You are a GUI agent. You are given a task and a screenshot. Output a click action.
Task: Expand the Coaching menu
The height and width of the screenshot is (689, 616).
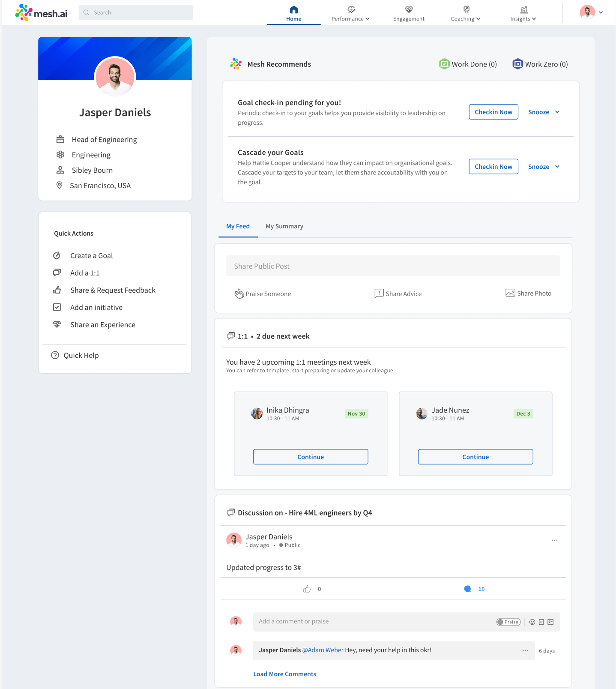[x=466, y=14]
